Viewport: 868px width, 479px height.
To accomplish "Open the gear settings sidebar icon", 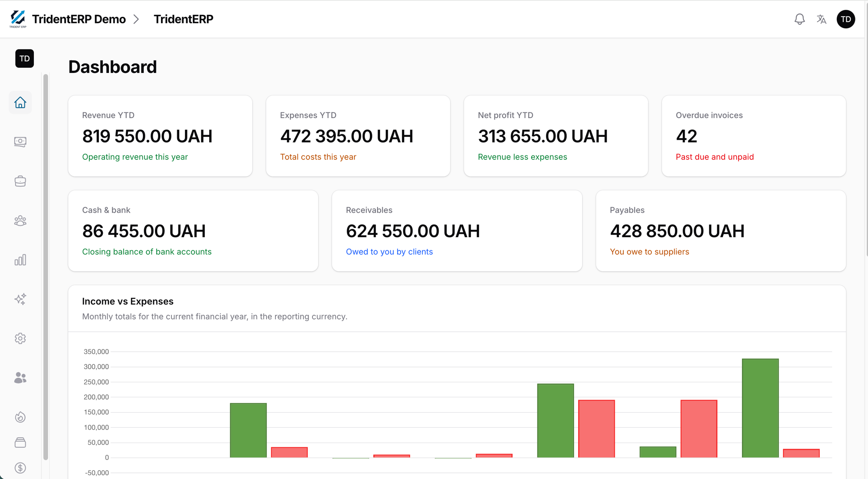I will click(x=20, y=338).
